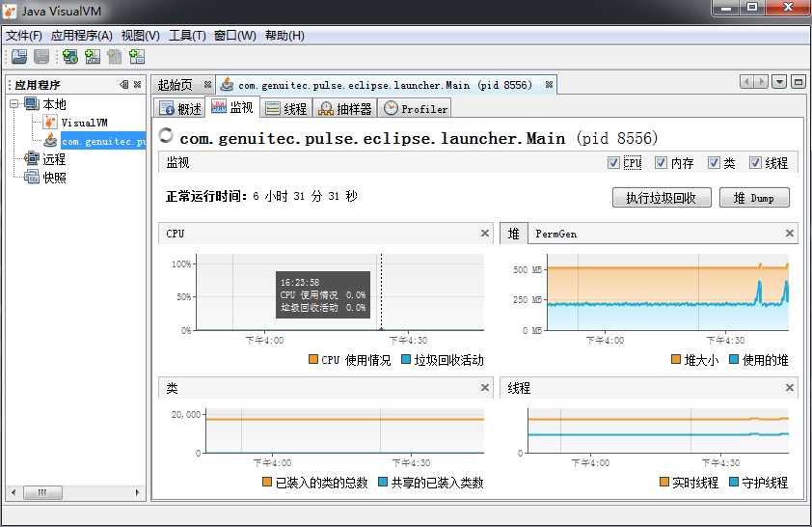Open the 视图(V) menu
The width and height of the screenshot is (812, 527).
141,36
